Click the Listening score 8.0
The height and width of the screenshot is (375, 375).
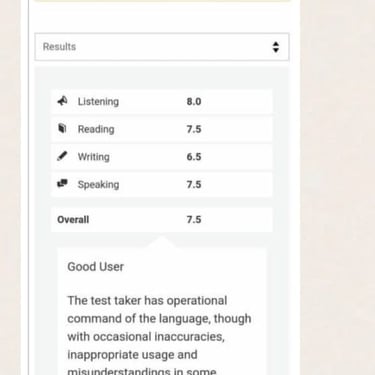click(194, 102)
